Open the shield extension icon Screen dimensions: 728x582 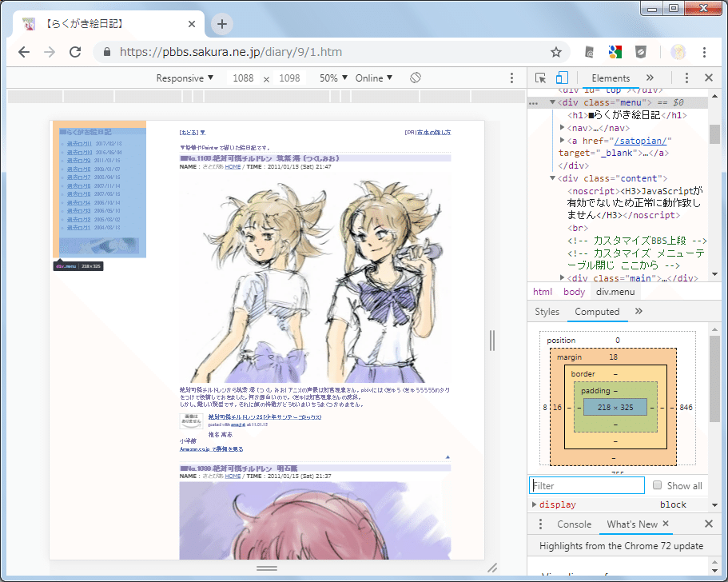tap(641, 51)
